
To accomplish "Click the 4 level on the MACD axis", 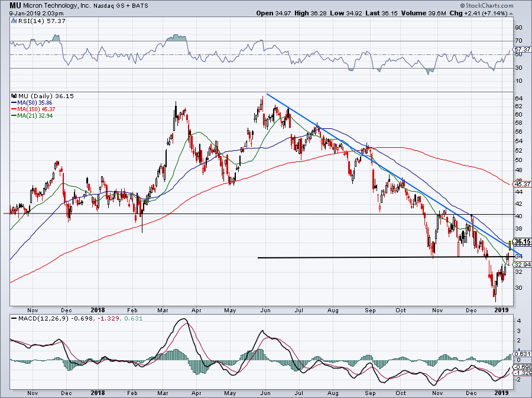I will click(519, 321).
